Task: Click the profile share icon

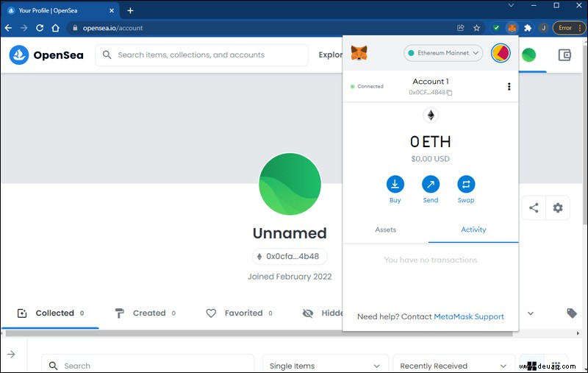Action: [534, 208]
